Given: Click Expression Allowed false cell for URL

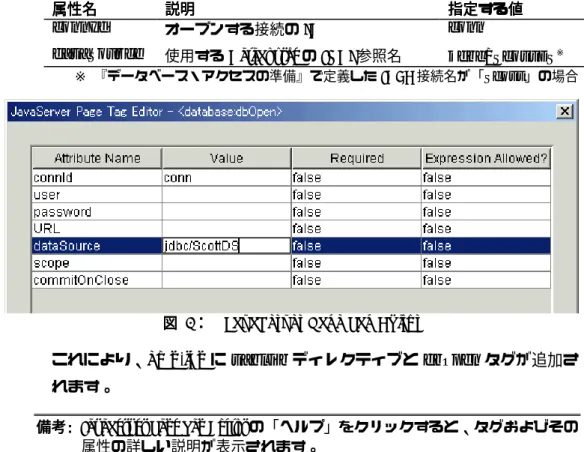Looking at the screenshot, I should (x=486, y=229).
